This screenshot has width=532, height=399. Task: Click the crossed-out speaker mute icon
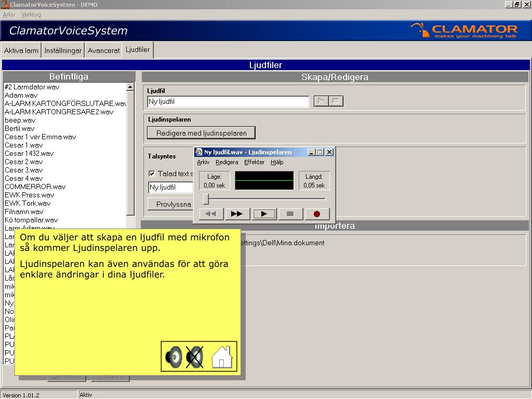click(x=195, y=357)
